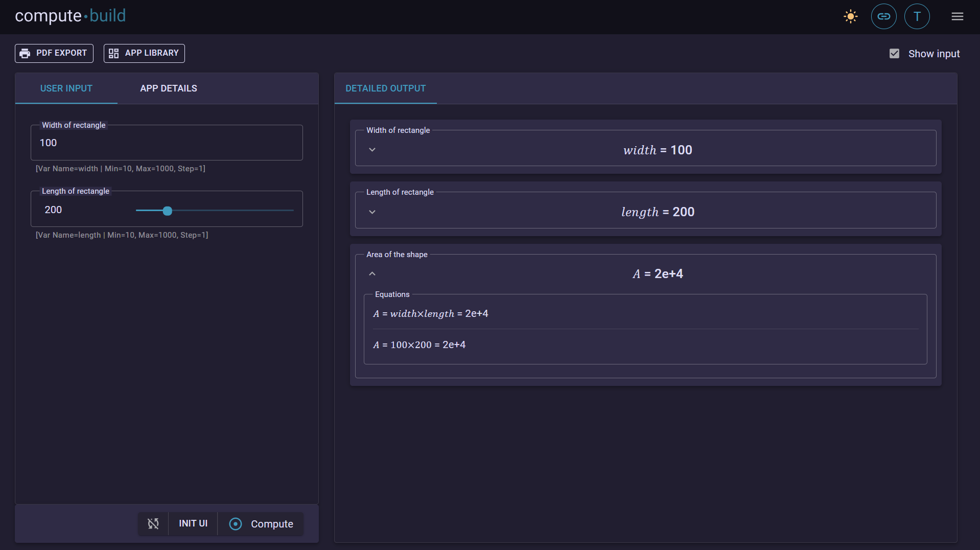980x550 pixels.
Task: Select the User Input tab
Action: [66, 88]
